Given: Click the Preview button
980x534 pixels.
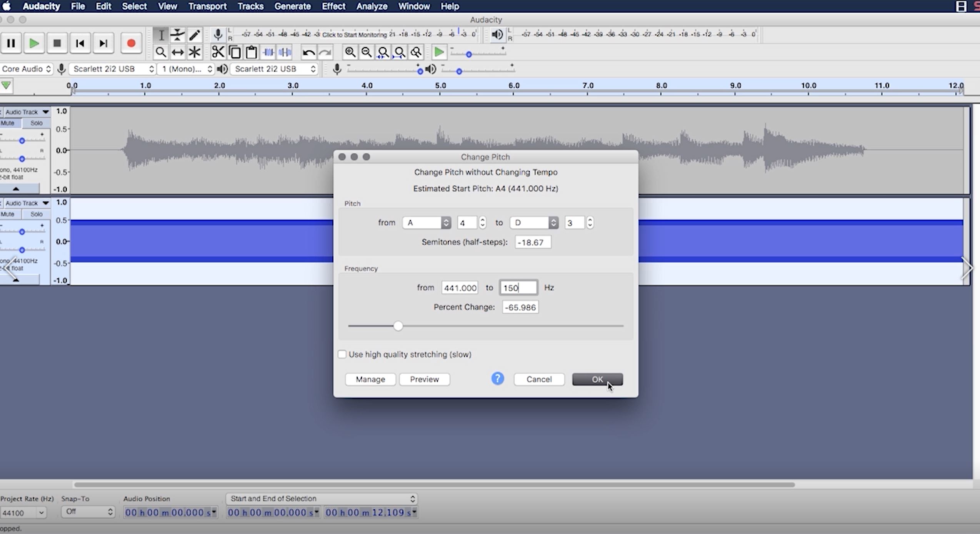Looking at the screenshot, I should [424, 379].
